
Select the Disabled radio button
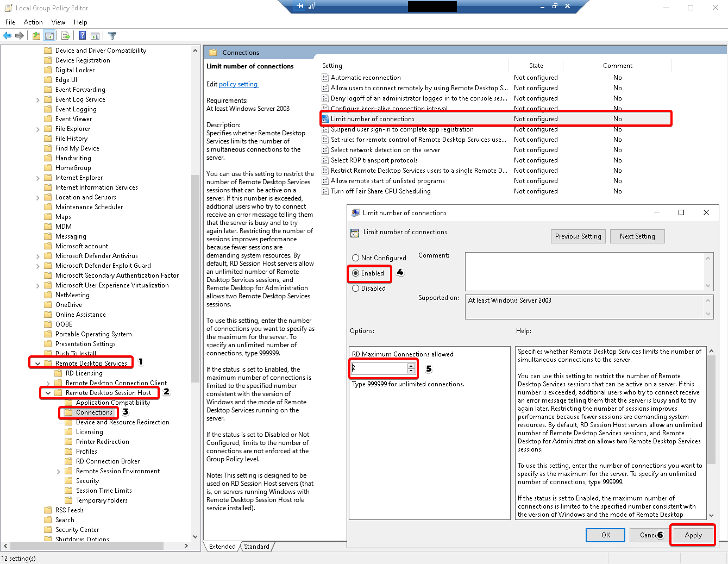356,289
